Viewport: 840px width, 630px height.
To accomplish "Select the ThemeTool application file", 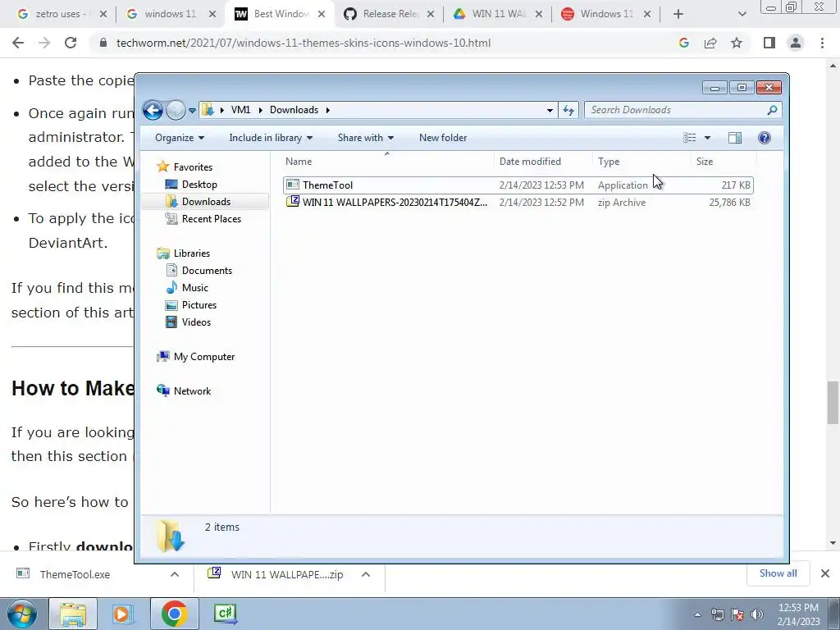I will coord(518,185).
